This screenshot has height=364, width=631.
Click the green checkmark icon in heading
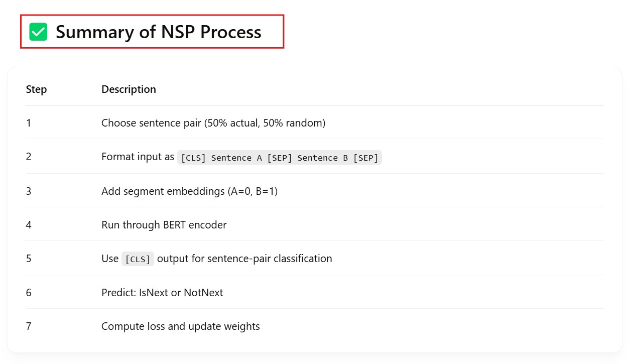[x=38, y=32]
